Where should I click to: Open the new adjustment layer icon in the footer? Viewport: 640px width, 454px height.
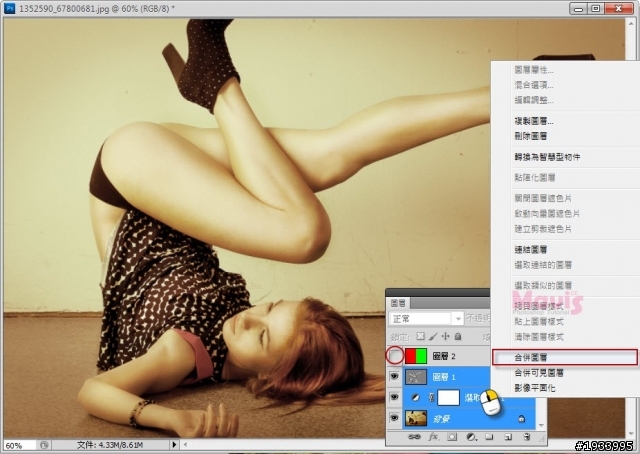pyautogui.click(x=471, y=437)
